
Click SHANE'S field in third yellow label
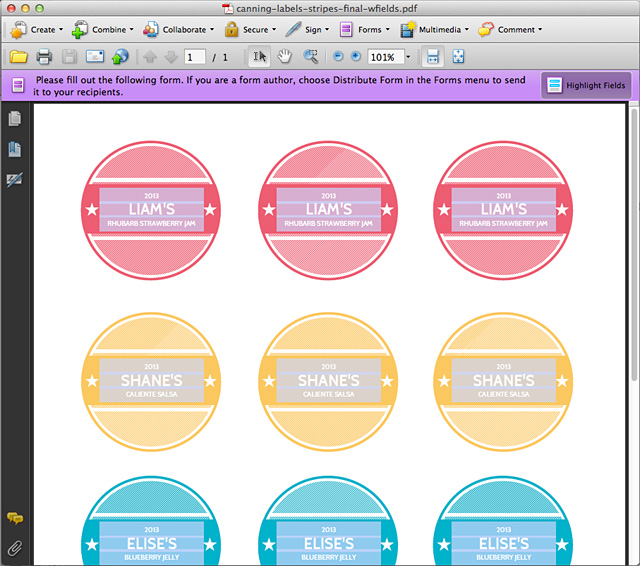click(503, 381)
